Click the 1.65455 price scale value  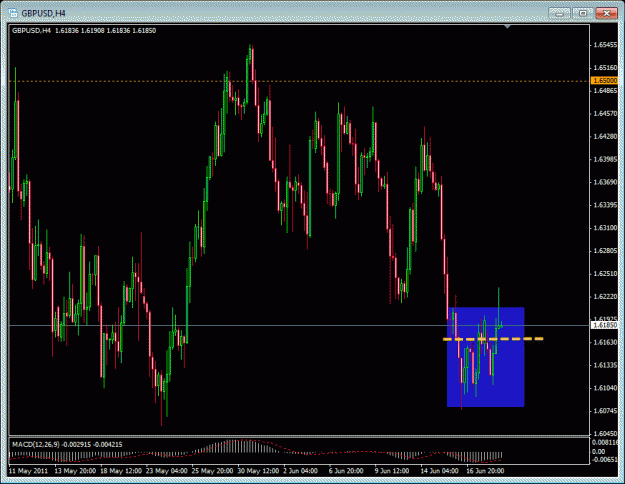(605, 45)
